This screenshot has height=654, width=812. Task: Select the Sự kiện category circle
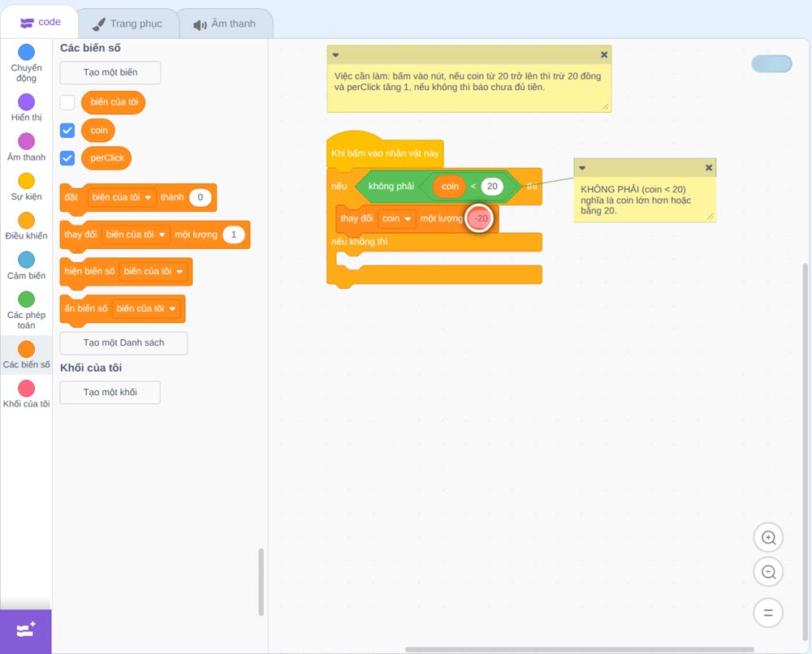pyautogui.click(x=27, y=181)
